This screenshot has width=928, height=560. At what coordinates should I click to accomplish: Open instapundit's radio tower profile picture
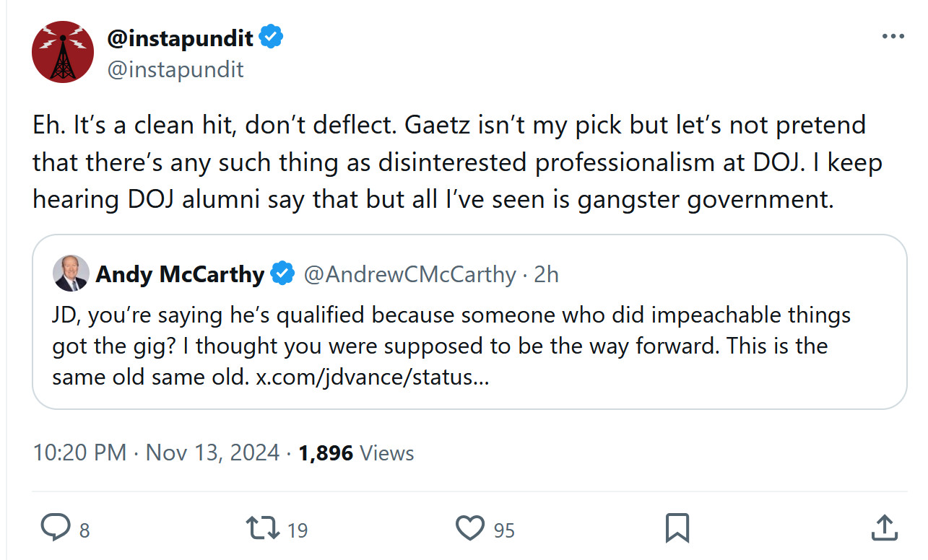[63, 52]
